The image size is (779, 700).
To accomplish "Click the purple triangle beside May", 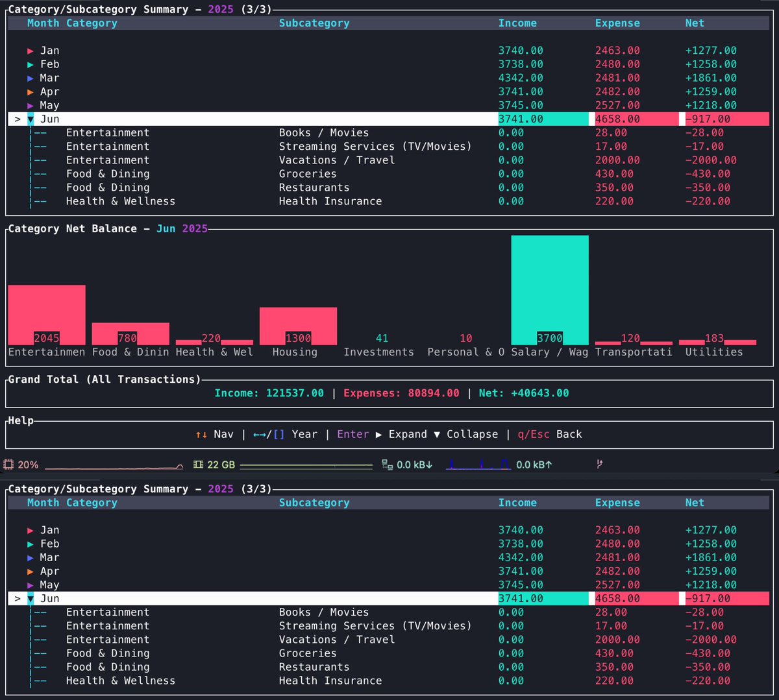I will [x=31, y=105].
